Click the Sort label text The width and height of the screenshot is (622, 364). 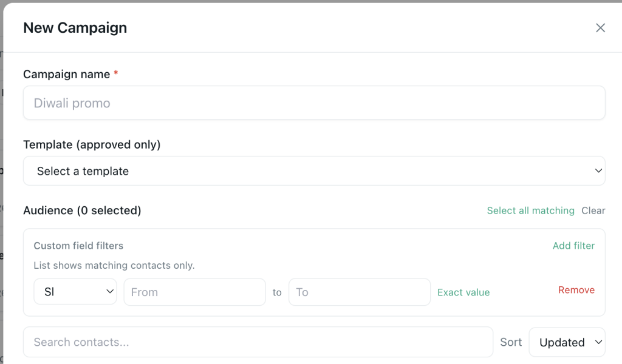[511, 342]
